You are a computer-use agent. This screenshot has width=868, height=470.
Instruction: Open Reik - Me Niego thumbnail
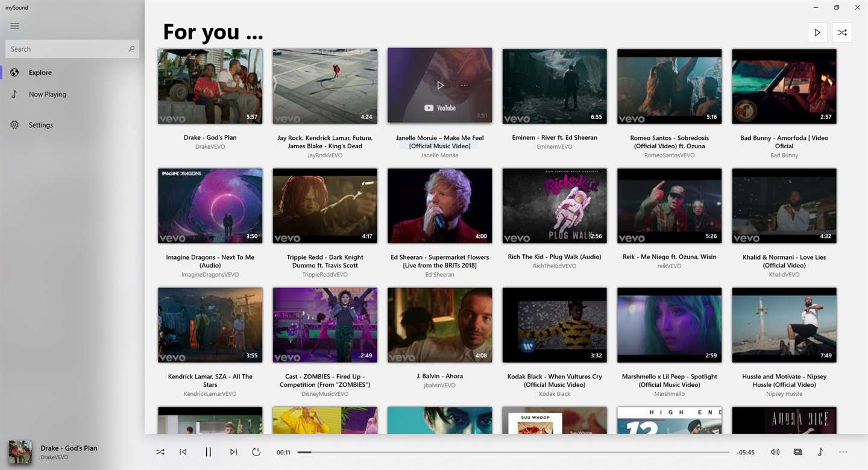tap(669, 205)
